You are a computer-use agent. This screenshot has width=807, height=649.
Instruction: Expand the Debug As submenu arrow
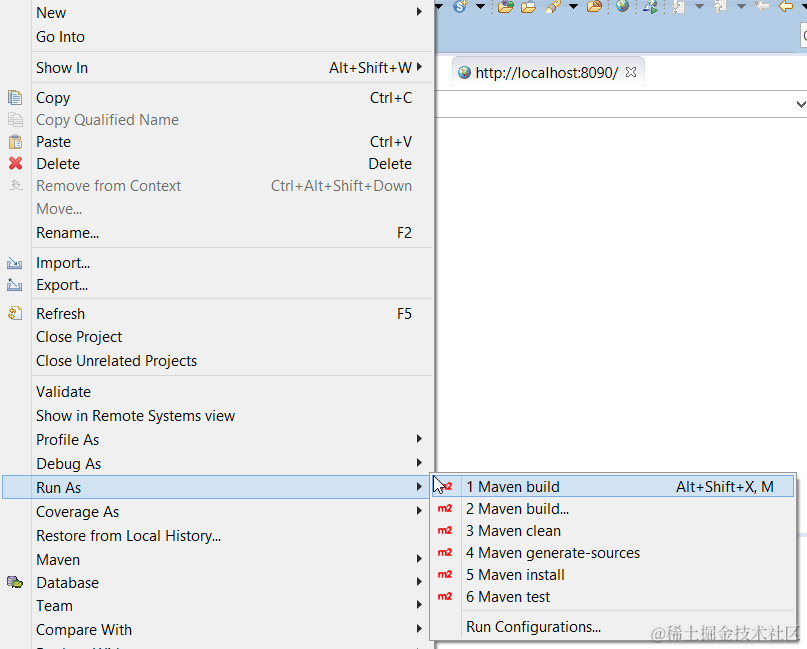[421, 463]
